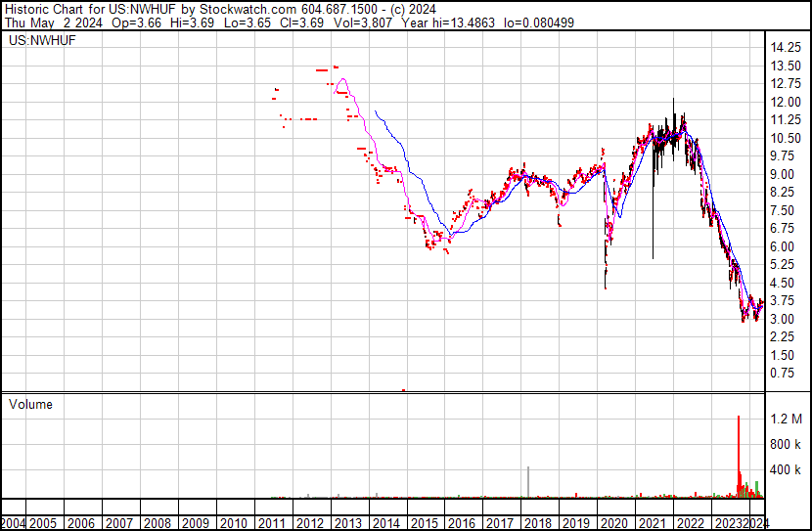Click the 800 k volume axis label

[x=786, y=444]
